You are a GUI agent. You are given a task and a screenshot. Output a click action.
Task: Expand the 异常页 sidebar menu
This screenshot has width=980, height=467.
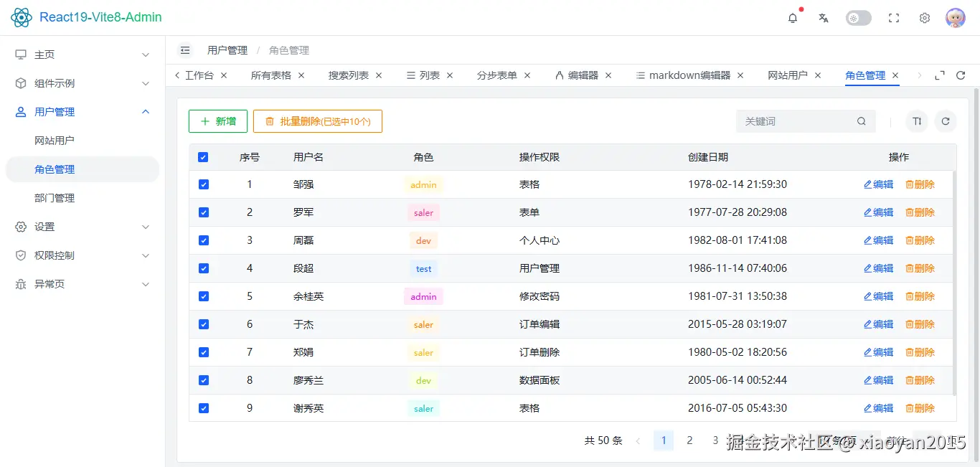(x=83, y=284)
